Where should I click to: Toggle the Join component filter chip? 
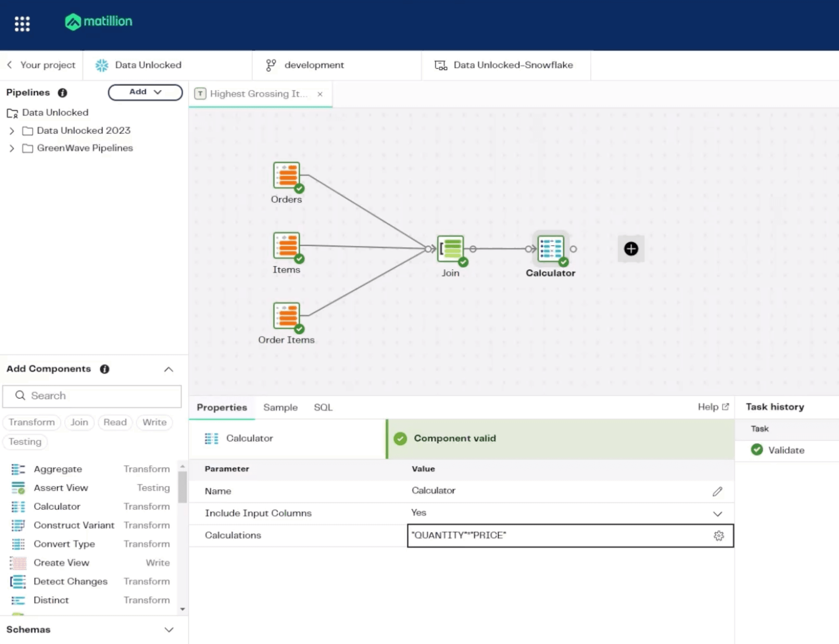[x=79, y=422]
